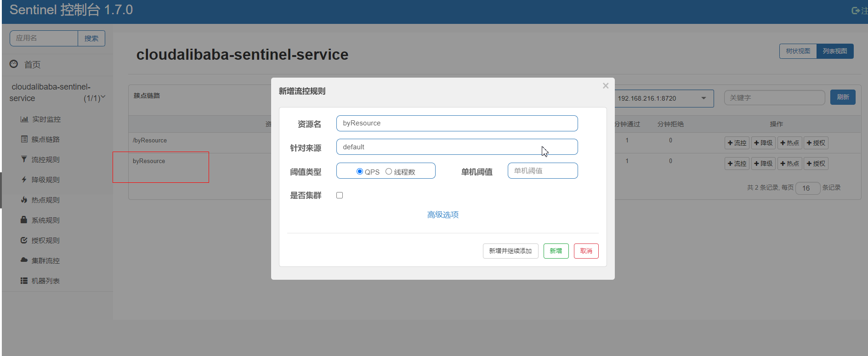Click the 刷新 button

pos(843,97)
